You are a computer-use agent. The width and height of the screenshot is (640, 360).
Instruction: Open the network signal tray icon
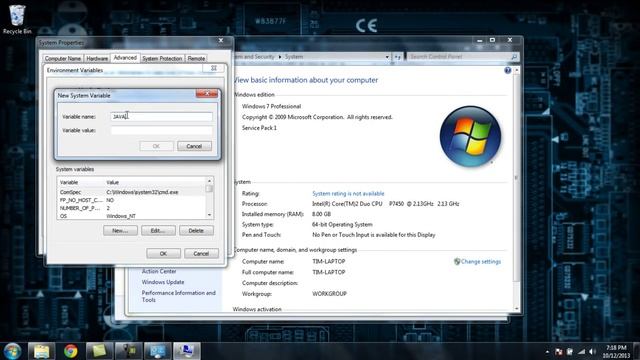point(581,352)
